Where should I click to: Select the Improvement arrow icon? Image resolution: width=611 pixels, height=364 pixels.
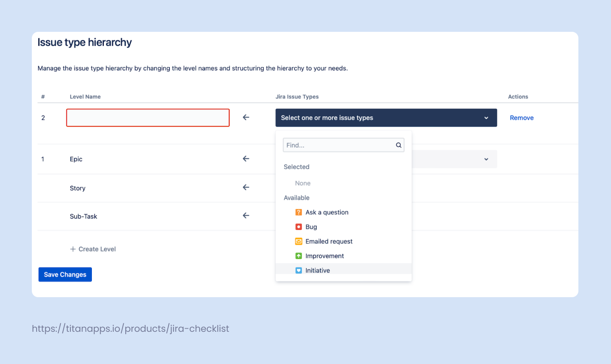[299, 256]
